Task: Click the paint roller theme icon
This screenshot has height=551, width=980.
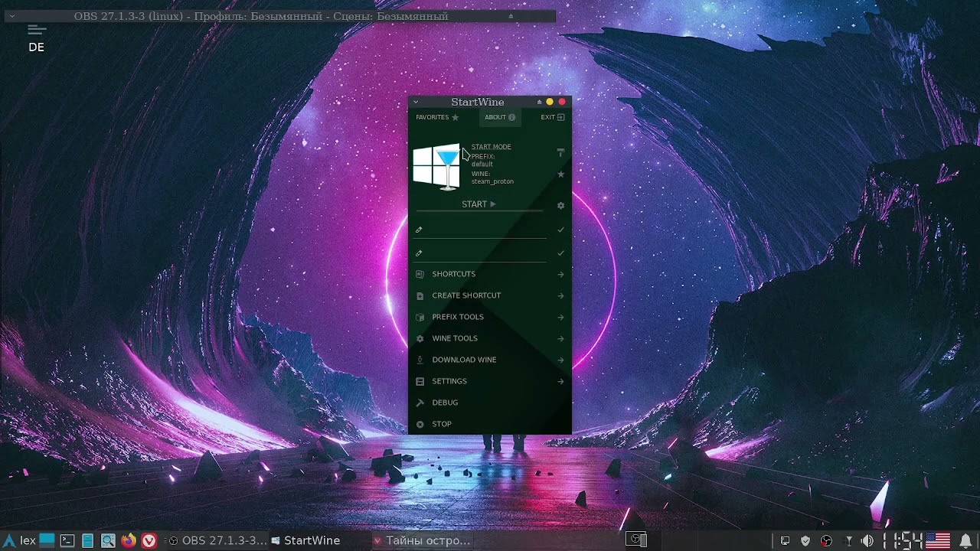Action: click(560, 153)
